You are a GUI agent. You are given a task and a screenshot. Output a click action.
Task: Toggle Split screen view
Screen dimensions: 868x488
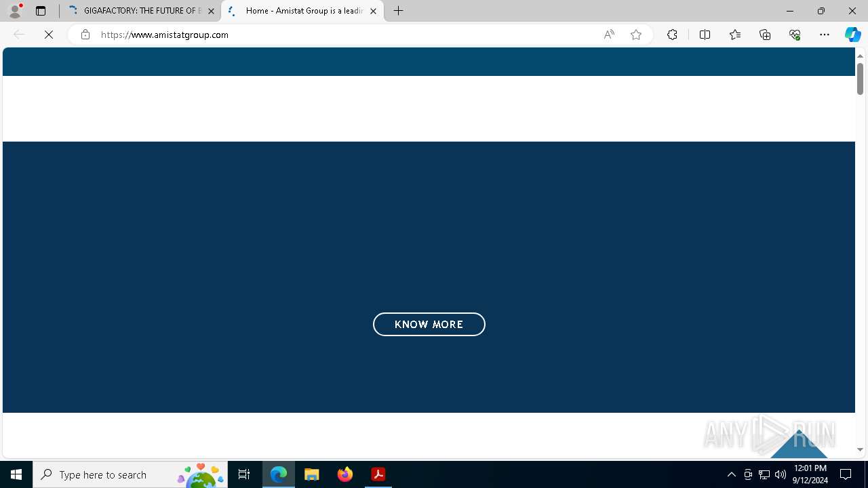pyautogui.click(x=705, y=35)
